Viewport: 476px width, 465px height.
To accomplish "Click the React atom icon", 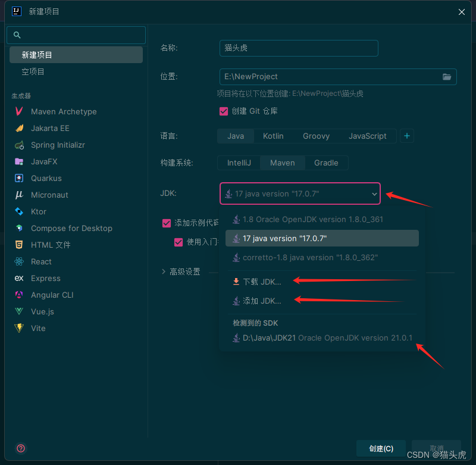I will click(19, 261).
